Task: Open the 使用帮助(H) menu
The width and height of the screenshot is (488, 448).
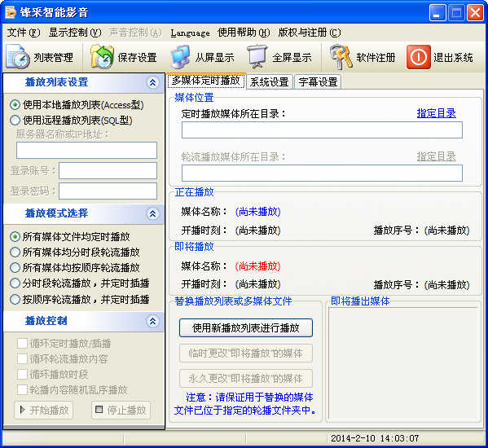Action: [244, 33]
